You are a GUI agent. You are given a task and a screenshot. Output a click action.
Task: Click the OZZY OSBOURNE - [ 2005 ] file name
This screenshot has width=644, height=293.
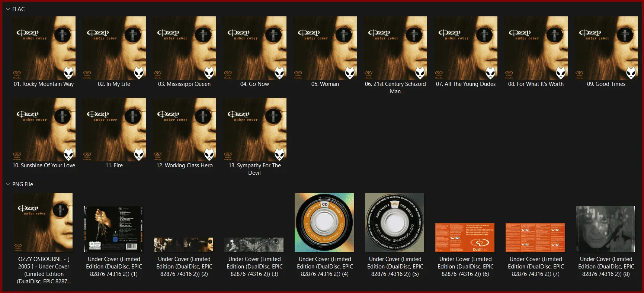click(44, 270)
